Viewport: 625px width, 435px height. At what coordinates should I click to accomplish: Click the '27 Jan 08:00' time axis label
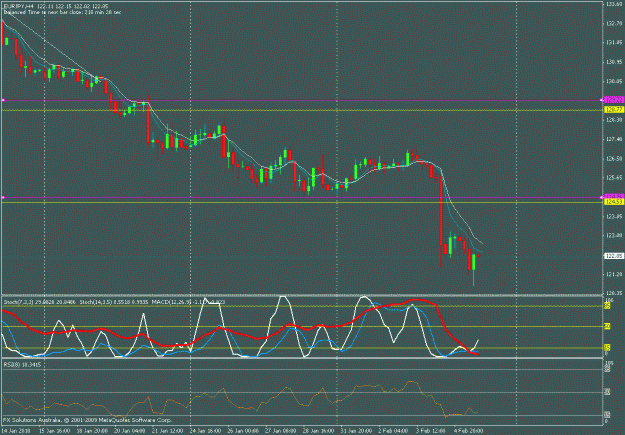[x=280, y=431]
